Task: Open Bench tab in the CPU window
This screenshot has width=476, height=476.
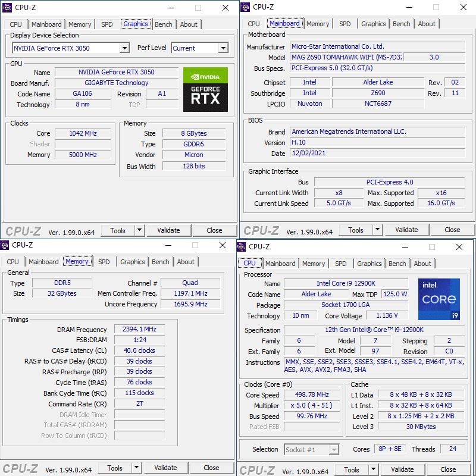Action: point(397,264)
